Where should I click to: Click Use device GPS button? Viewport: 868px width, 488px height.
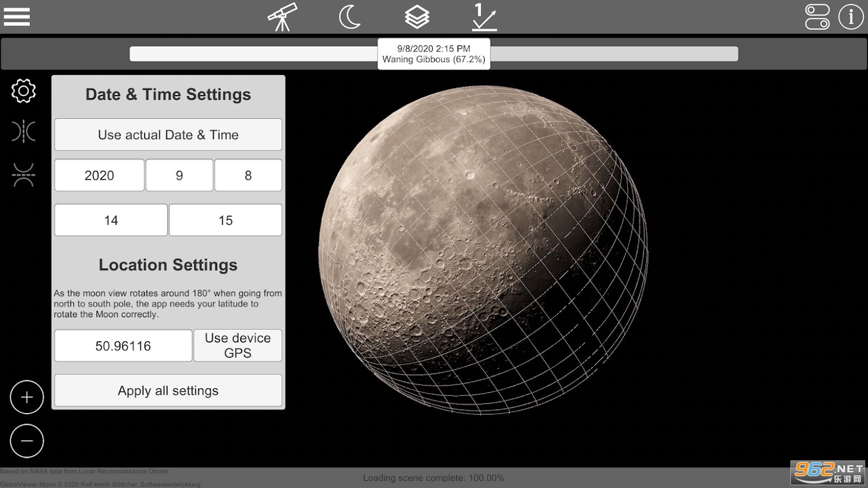[238, 345]
